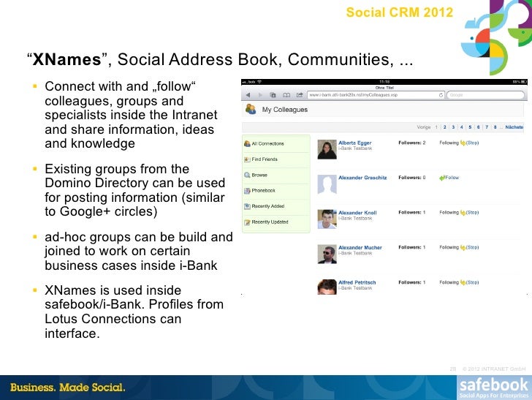Click the safebook logo

[494, 388]
